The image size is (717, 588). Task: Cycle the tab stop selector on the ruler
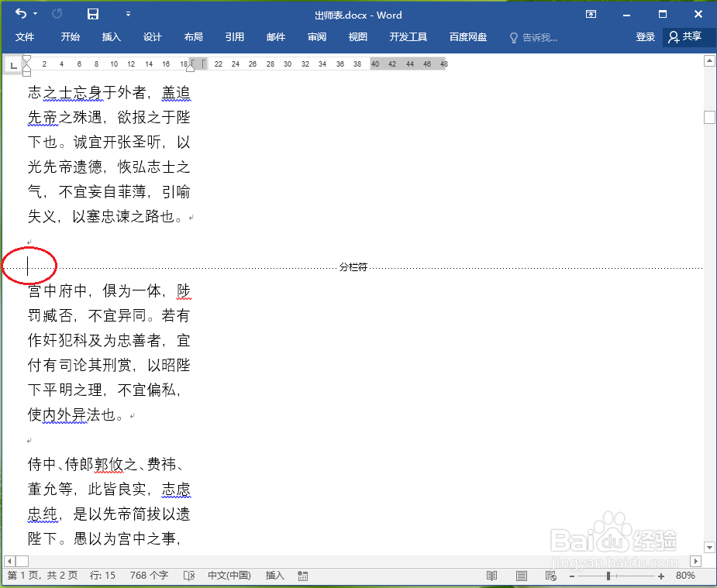[x=13, y=64]
